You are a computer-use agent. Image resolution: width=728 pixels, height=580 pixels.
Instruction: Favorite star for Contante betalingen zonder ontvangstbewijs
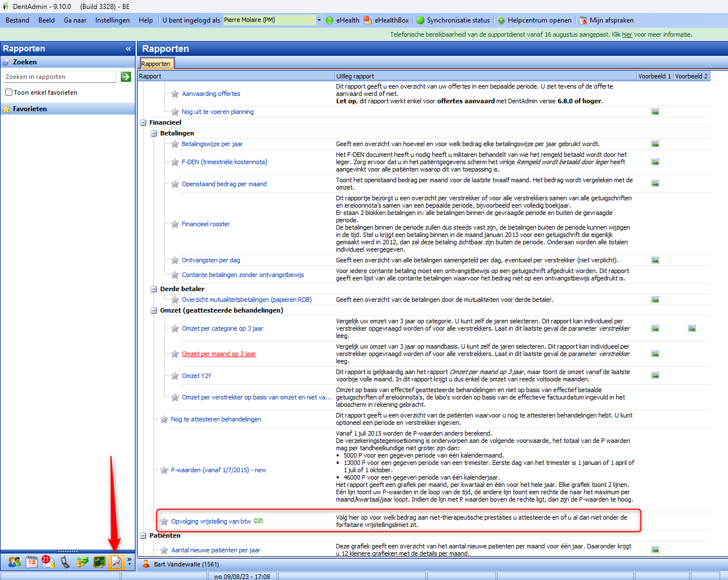coord(175,275)
